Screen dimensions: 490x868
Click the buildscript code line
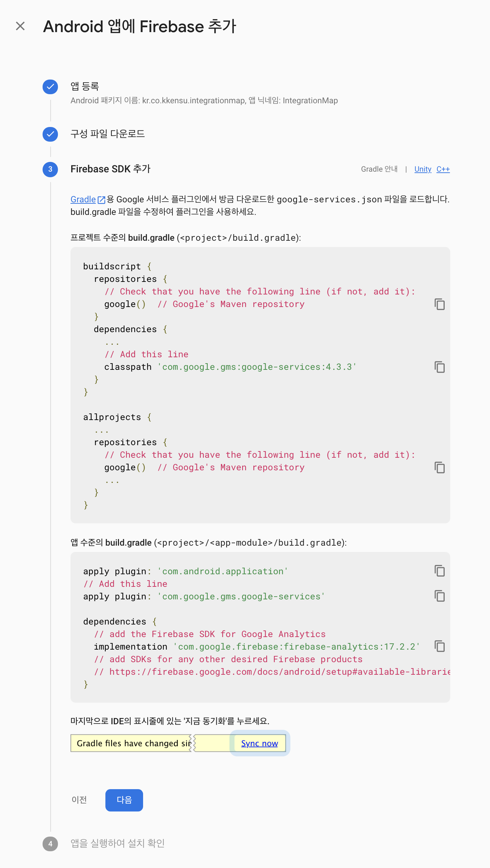[x=117, y=267]
